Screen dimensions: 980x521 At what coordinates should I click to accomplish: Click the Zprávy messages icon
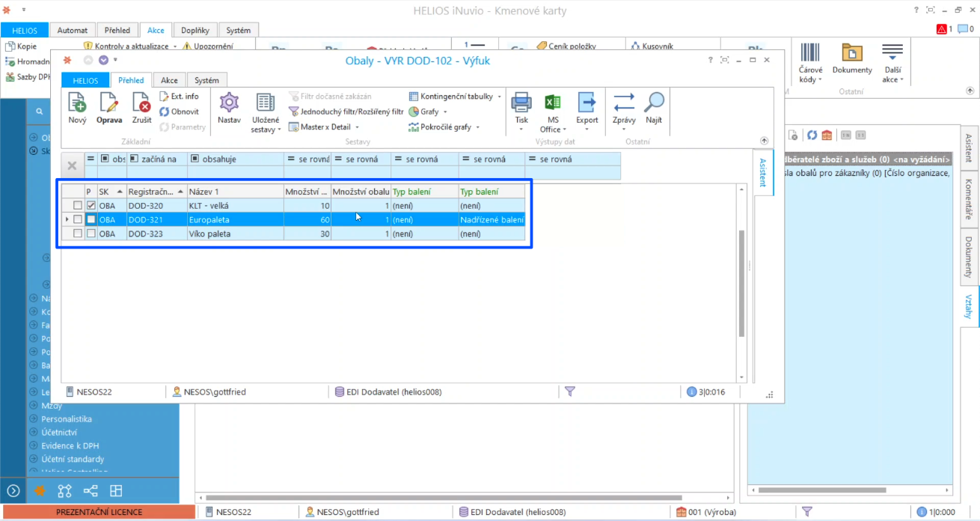coord(624,103)
